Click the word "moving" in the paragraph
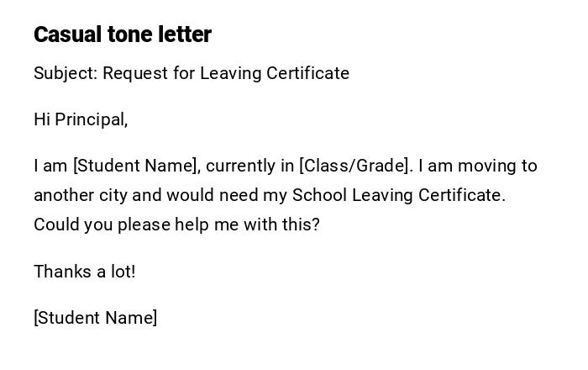The image size is (588, 370). coord(486,166)
